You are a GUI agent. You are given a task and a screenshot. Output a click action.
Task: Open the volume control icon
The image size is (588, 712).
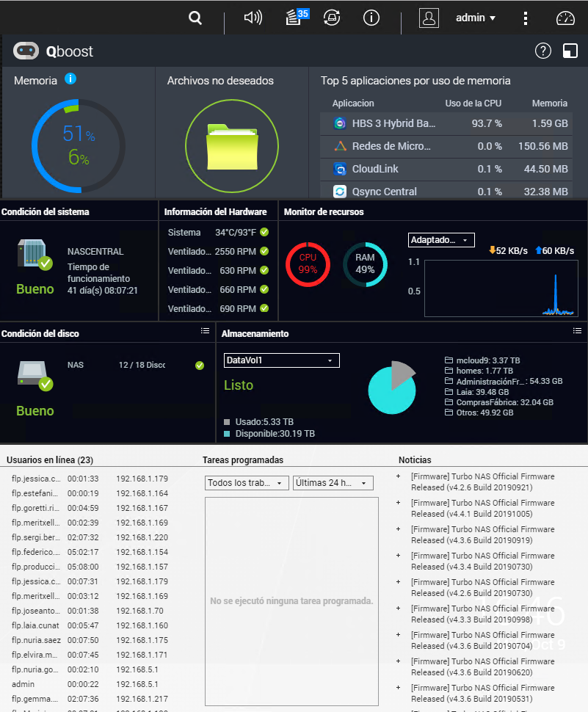pyautogui.click(x=253, y=18)
